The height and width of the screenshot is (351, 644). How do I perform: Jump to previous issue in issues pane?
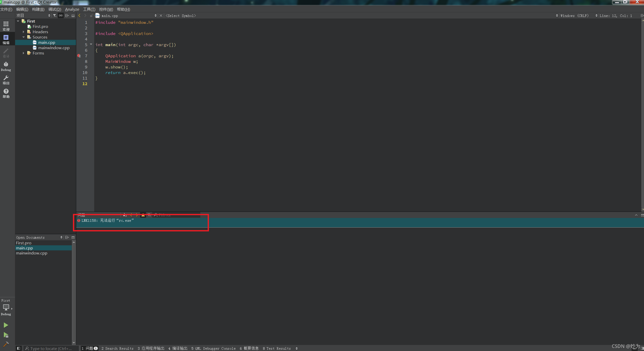[x=131, y=215]
